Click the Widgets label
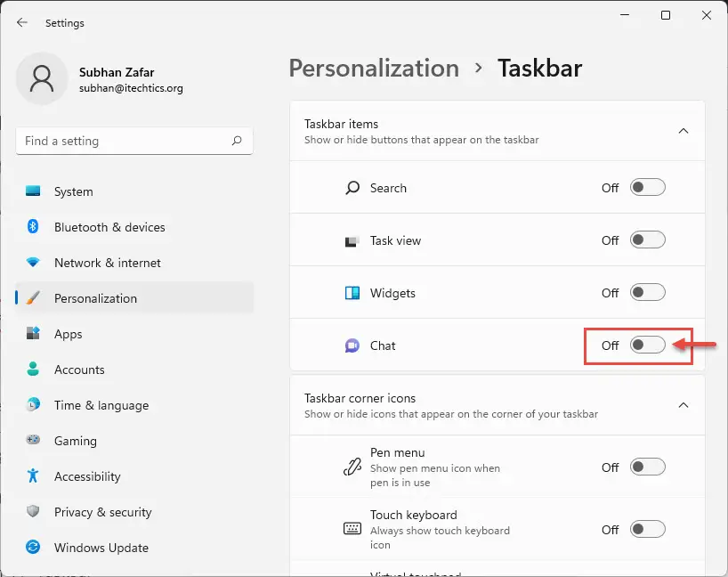The image size is (728, 577). 392,293
